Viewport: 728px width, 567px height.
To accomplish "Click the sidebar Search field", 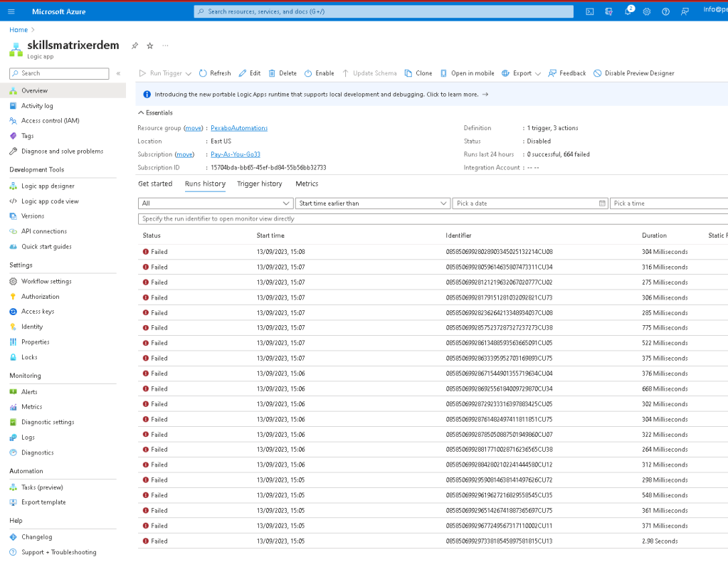I will [x=59, y=73].
